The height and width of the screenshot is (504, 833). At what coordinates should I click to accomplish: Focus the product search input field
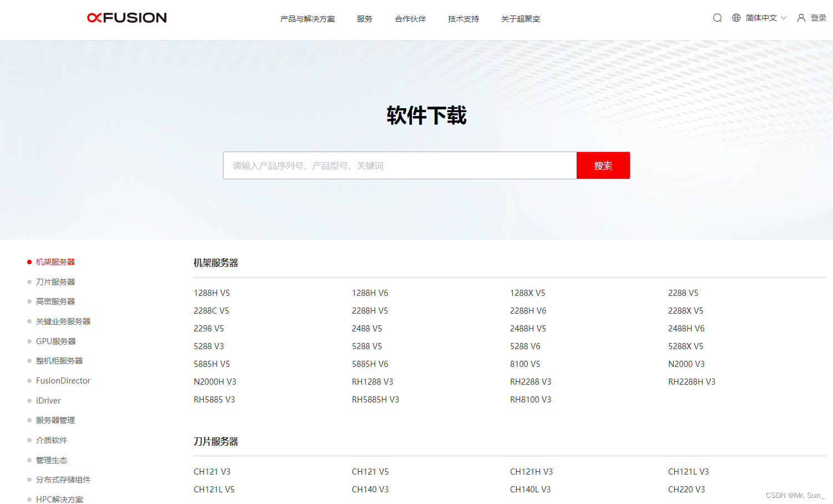pos(400,165)
